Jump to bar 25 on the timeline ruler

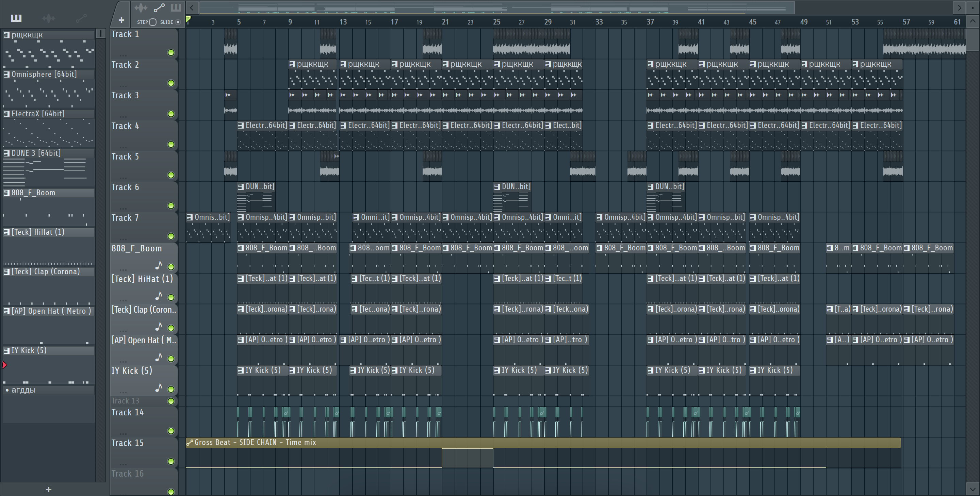pyautogui.click(x=496, y=22)
